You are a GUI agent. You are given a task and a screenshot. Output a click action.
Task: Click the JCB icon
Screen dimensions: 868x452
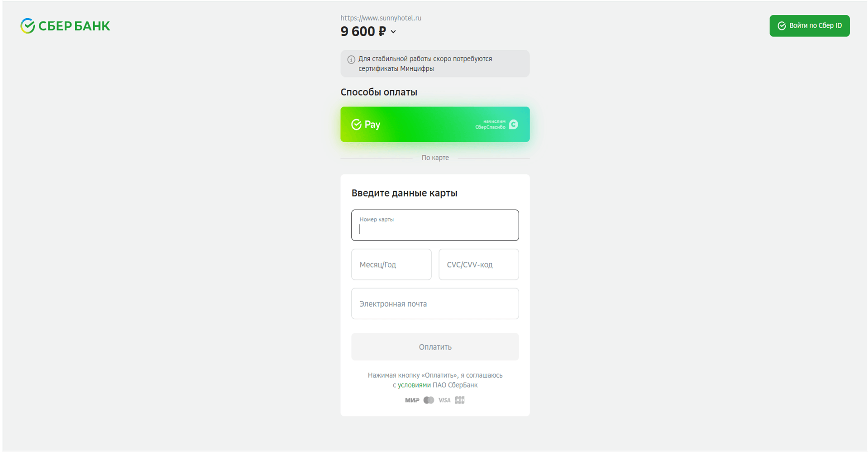pos(460,400)
